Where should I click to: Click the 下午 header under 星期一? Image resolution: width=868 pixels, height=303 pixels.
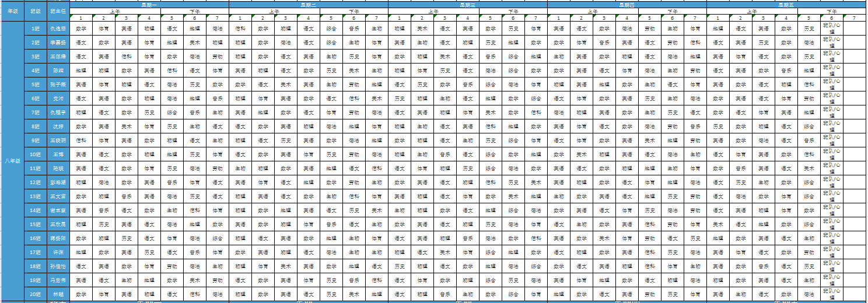tap(195, 11)
